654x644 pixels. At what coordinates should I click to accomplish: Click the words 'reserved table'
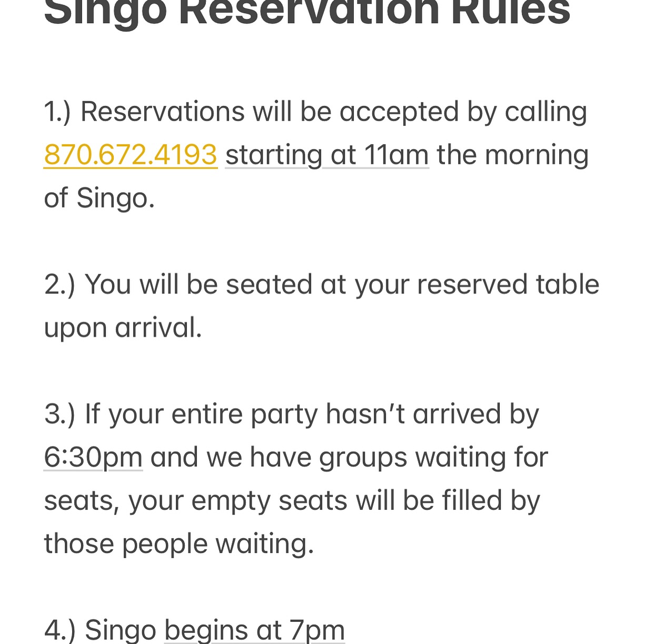coord(508,284)
